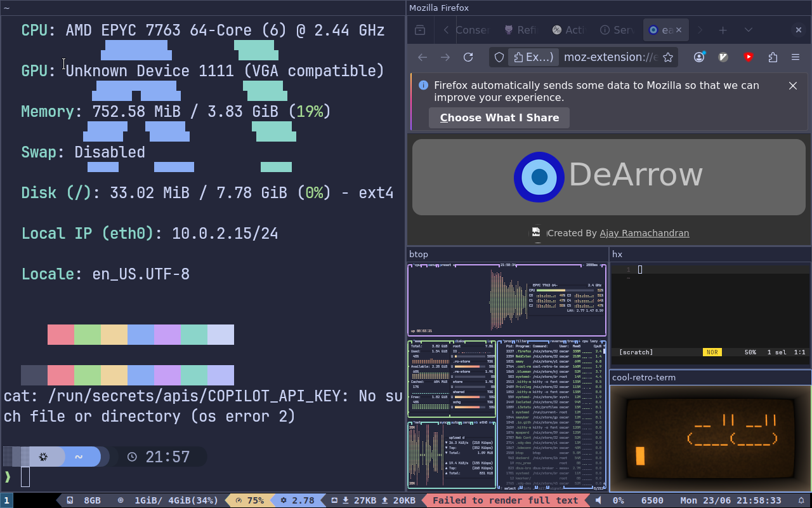Select workspace 1 in the swaybar

[6, 500]
